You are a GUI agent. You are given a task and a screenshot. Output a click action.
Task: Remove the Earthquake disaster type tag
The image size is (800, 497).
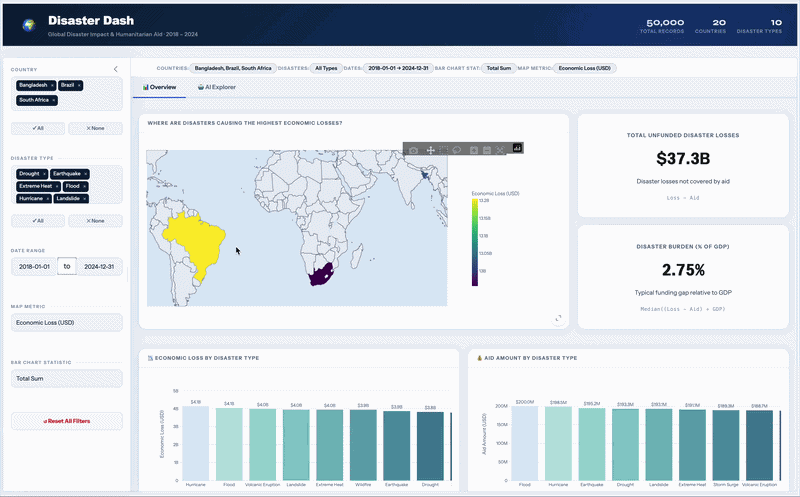click(x=84, y=174)
